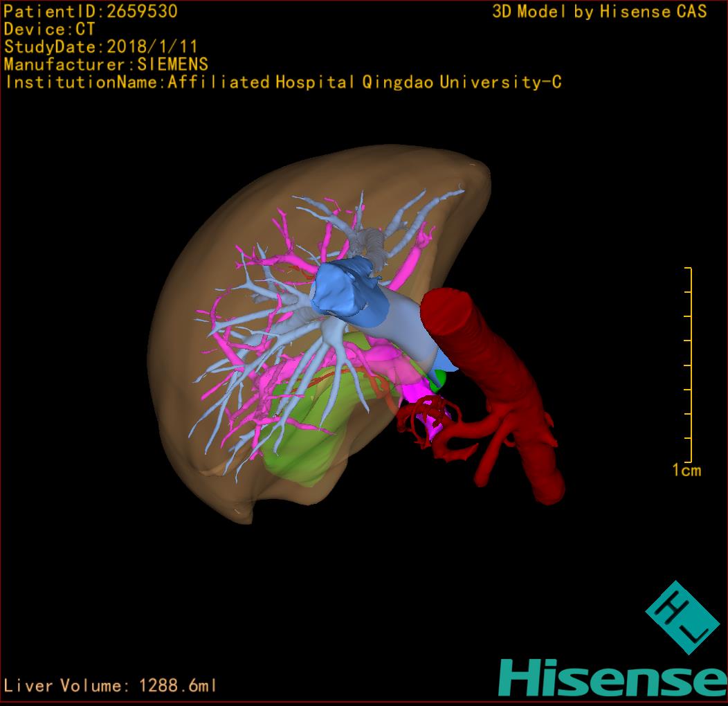Click the InstitutionName Qingdao University text
This screenshot has height=706, width=728.
pyautogui.click(x=282, y=82)
